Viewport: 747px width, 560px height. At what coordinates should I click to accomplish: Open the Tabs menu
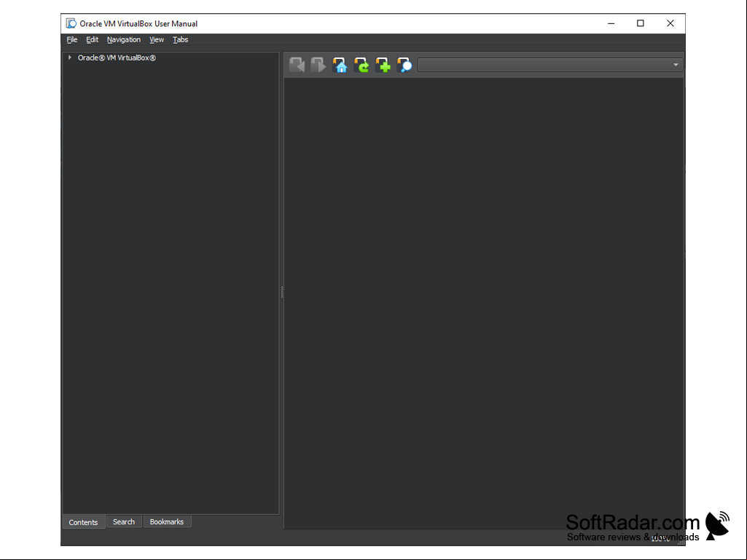pos(180,39)
